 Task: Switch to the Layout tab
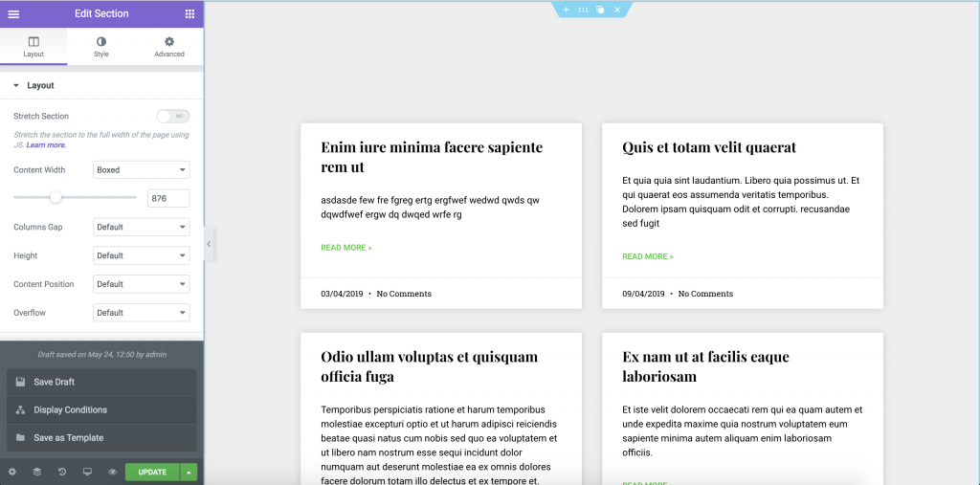[x=33, y=46]
